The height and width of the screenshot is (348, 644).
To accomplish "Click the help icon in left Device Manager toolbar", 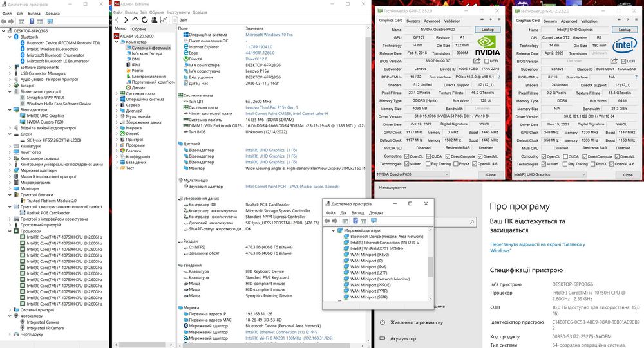I will pos(31,21).
